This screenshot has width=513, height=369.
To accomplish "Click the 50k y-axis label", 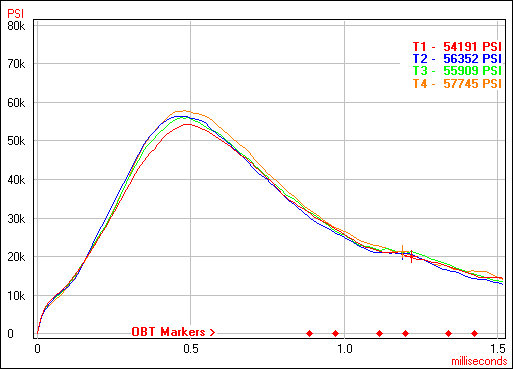I will [16, 141].
